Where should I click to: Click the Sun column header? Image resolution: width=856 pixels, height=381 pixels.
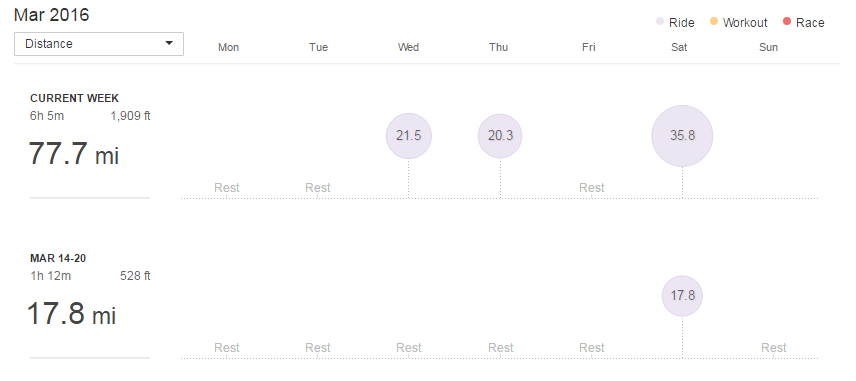(768, 47)
